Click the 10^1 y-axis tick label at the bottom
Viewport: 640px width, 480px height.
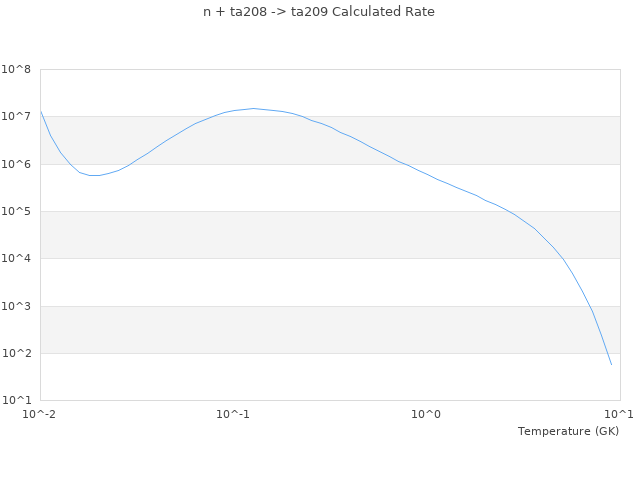(16, 401)
